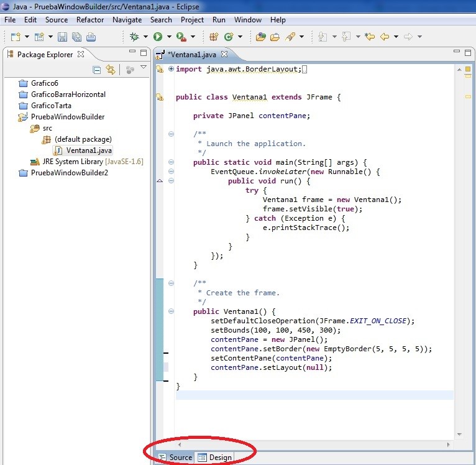Screen dimensions: 476x465
Task: Click the Debug bug icon
Action: tap(134, 37)
